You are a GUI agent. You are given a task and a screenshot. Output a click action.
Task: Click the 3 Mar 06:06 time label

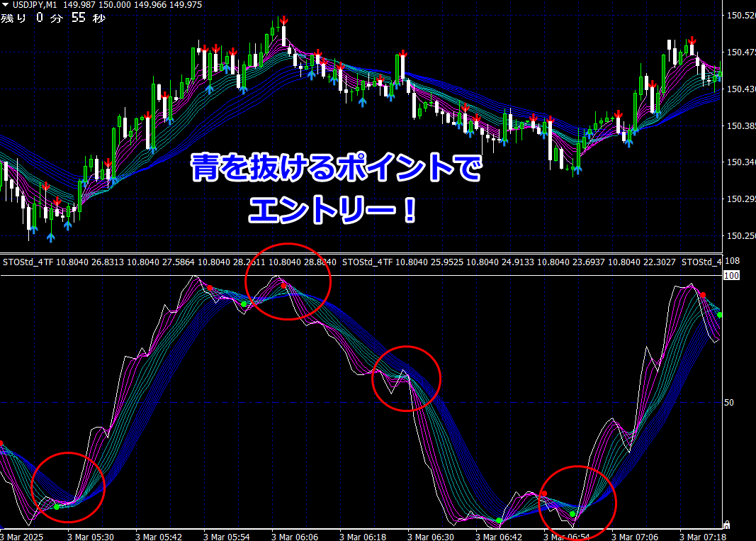[295, 537]
